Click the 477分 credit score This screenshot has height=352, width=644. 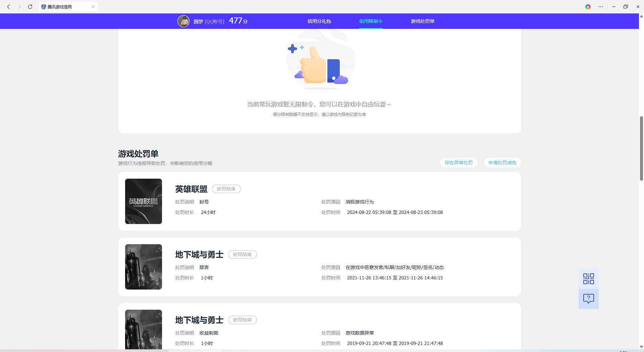click(x=238, y=21)
